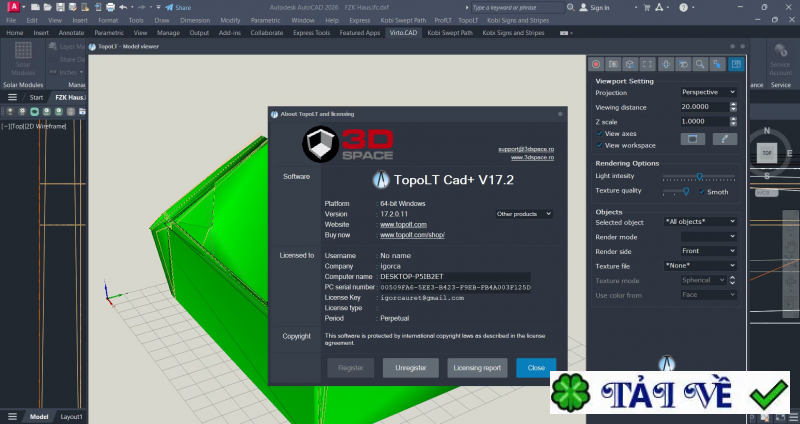The image size is (800, 424).
Task: Uncheck the View axes checkbox
Action: tap(599, 134)
